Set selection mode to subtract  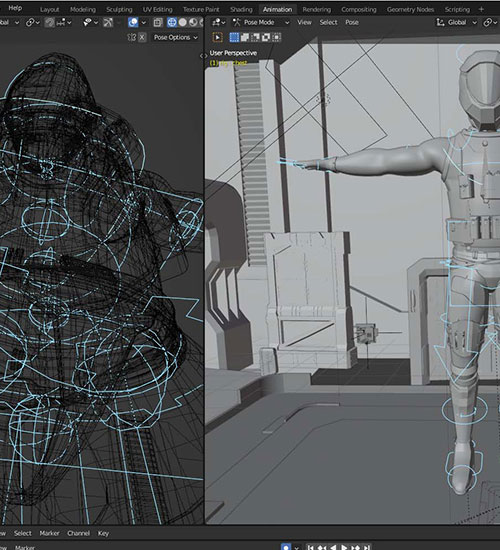255,38
